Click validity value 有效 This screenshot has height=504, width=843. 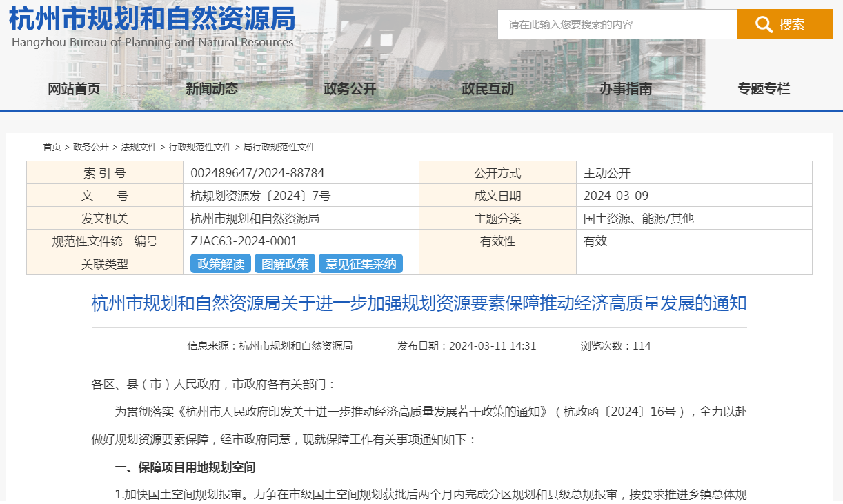click(595, 241)
